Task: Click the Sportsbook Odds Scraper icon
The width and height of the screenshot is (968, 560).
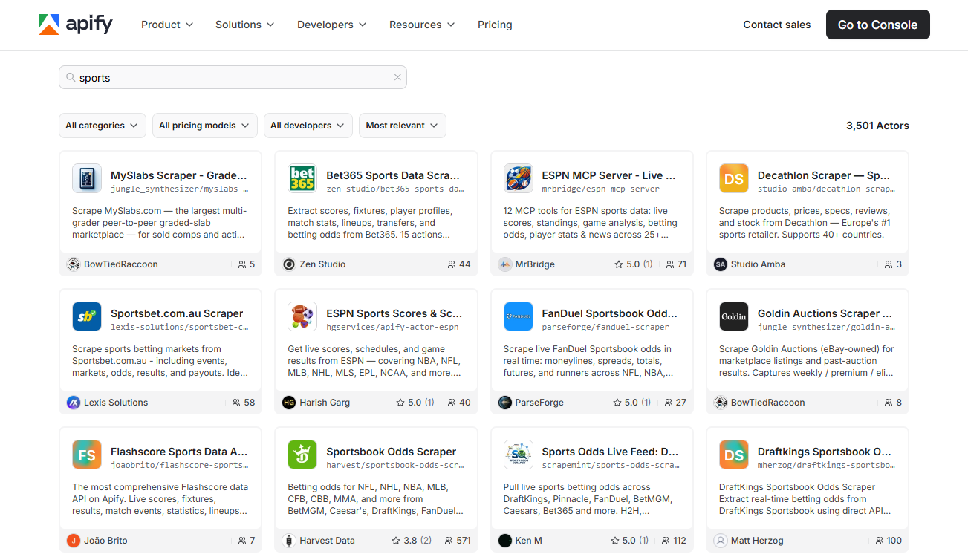Action: click(x=302, y=455)
